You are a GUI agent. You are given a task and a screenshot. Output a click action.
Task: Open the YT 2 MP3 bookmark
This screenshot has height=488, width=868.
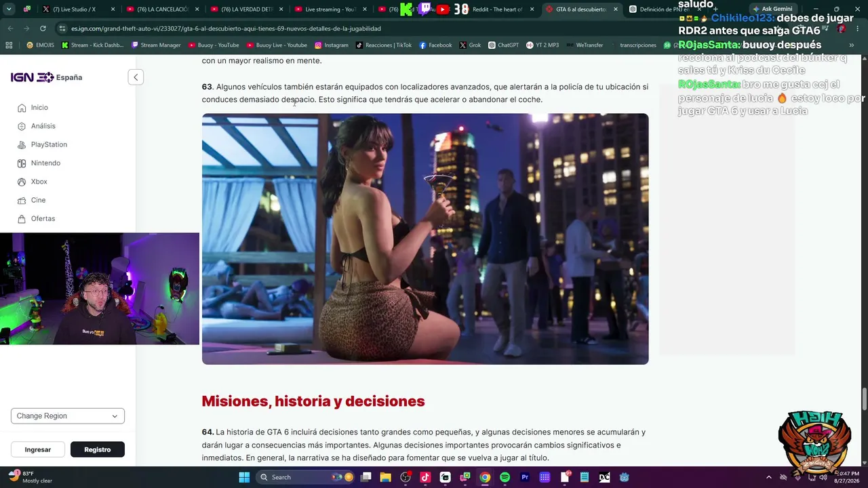[x=542, y=45]
